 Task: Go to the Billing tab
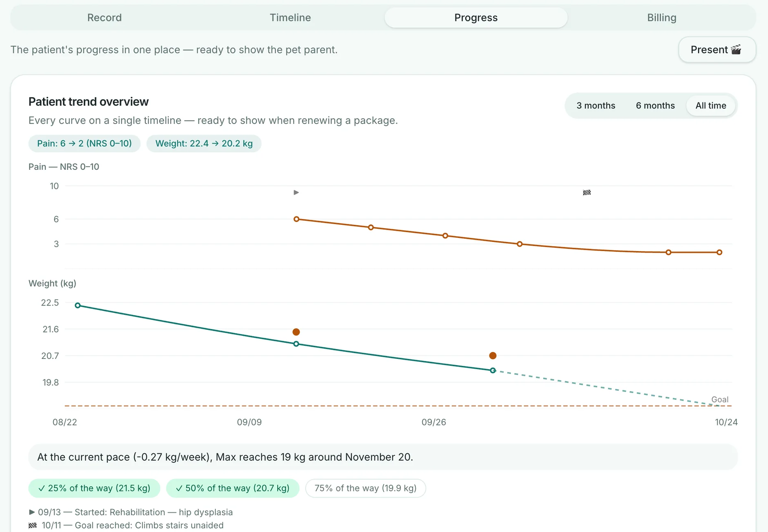click(x=661, y=18)
